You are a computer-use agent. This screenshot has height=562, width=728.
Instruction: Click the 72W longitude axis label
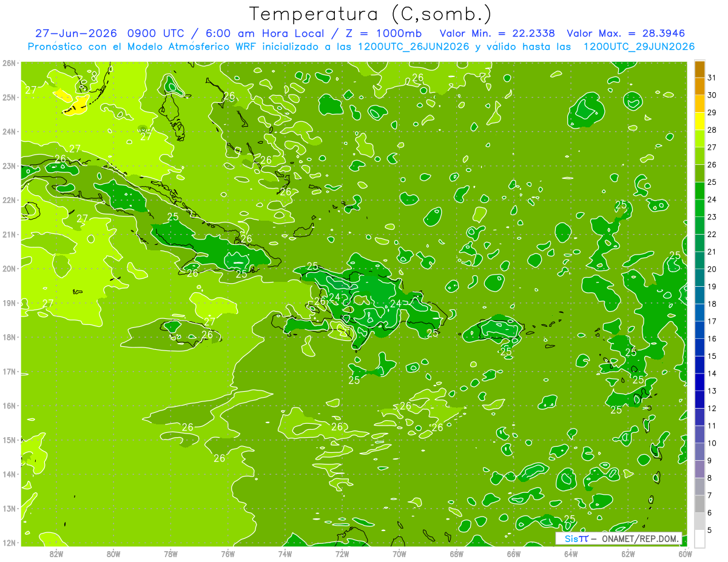(x=342, y=554)
